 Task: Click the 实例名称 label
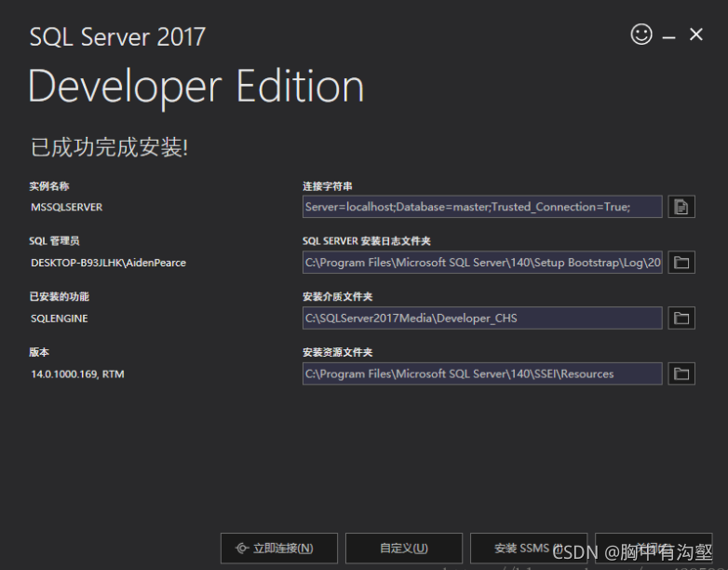pyautogui.click(x=49, y=186)
